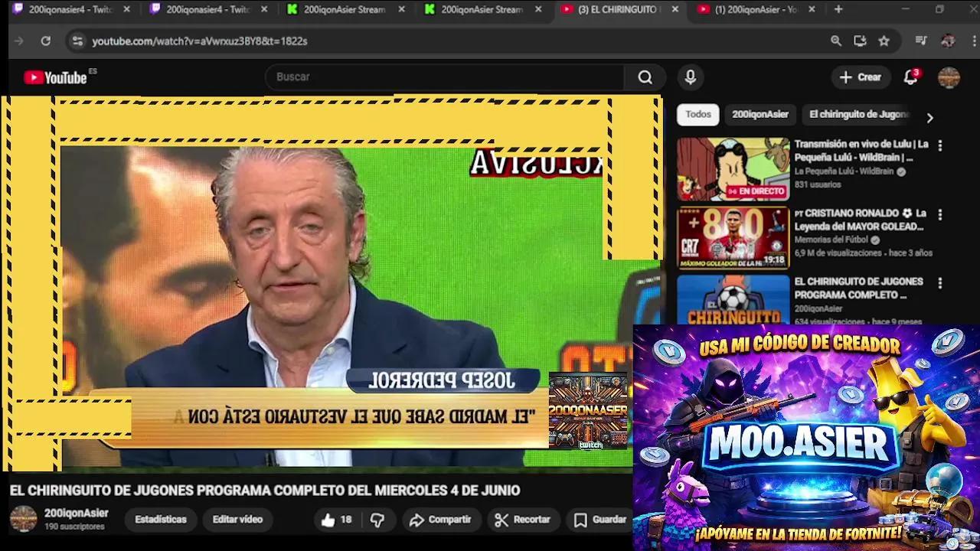The height and width of the screenshot is (551, 980).
Task: Open the Chrome three-dot menu
Action: click(x=973, y=41)
